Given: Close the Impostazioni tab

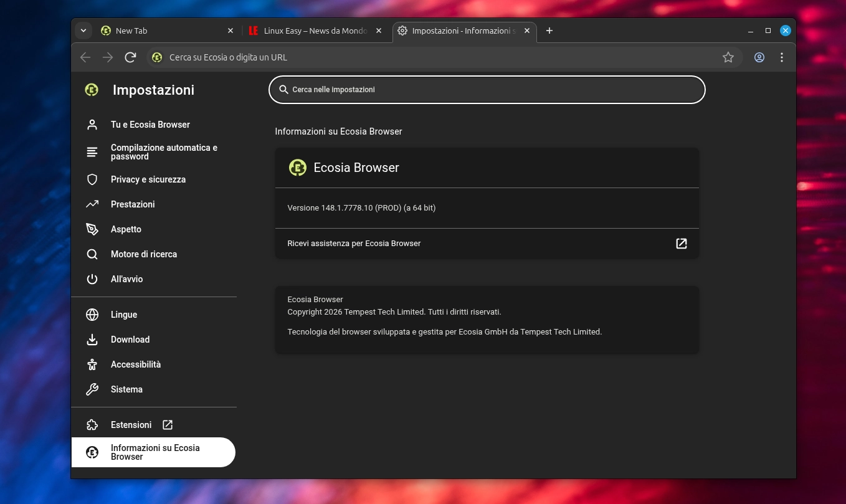Looking at the screenshot, I should tap(527, 31).
